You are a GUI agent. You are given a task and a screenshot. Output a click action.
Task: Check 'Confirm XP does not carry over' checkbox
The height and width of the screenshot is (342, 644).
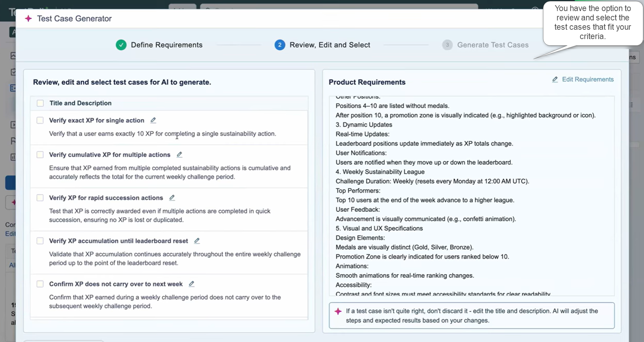[x=40, y=284]
